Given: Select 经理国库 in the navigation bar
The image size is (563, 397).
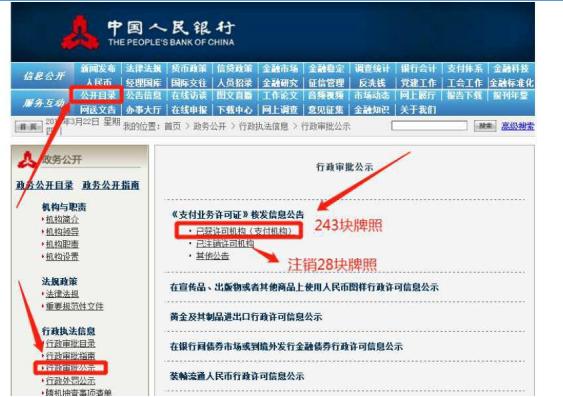Looking at the screenshot, I should 144,83.
